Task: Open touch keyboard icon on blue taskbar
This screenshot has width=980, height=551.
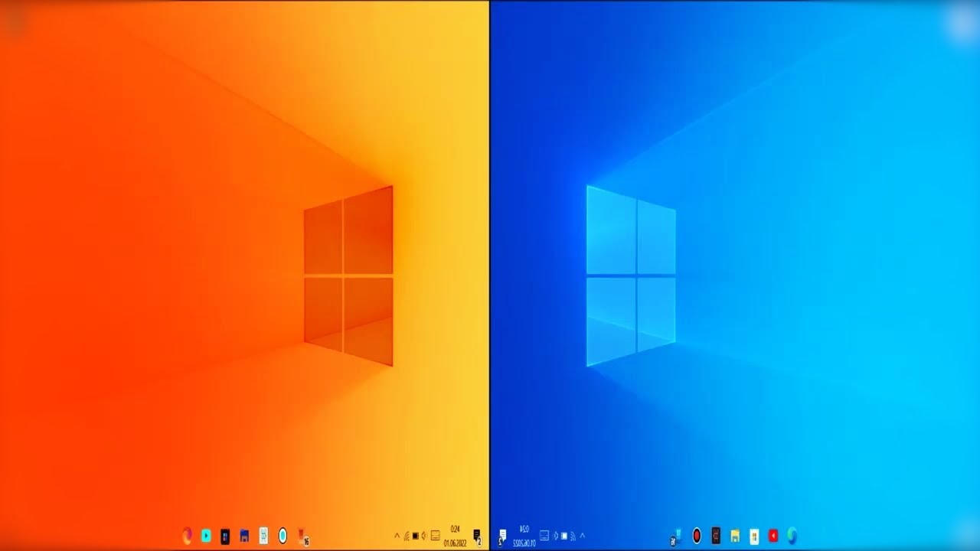Action: [x=544, y=536]
